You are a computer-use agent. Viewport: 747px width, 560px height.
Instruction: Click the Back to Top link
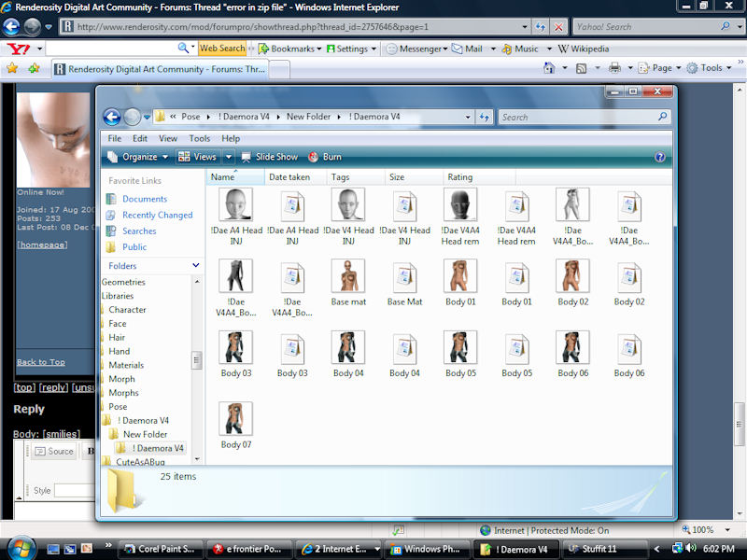pyautogui.click(x=41, y=362)
